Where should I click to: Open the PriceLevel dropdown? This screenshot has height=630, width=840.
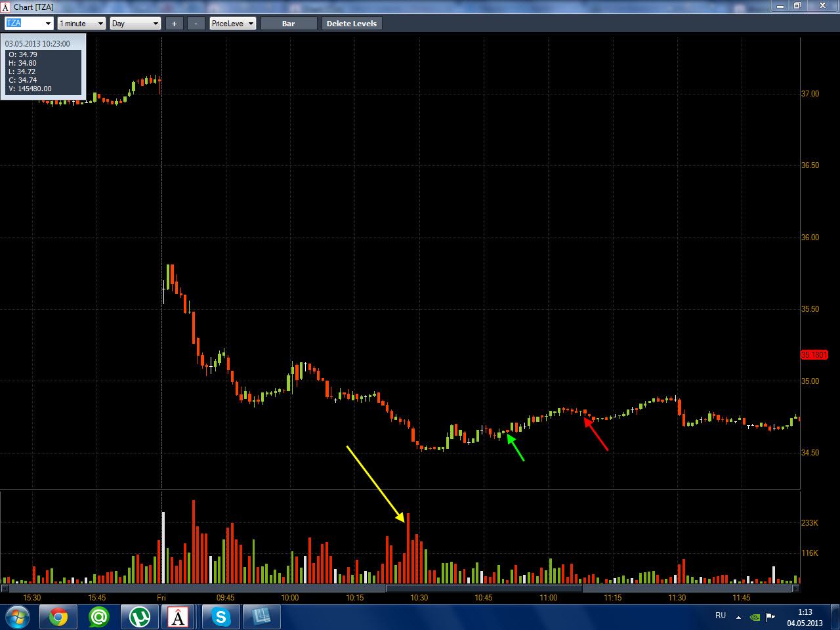pyautogui.click(x=251, y=24)
